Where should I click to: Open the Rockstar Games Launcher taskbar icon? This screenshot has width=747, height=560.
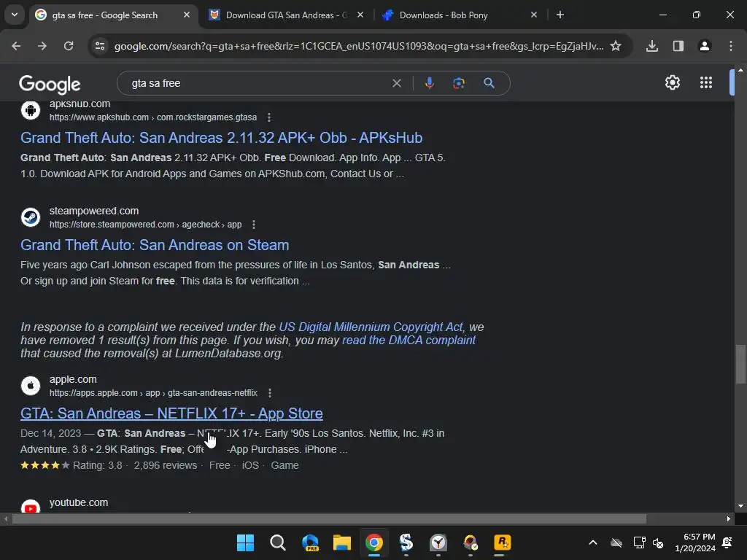pyautogui.click(x=502, y=542)
